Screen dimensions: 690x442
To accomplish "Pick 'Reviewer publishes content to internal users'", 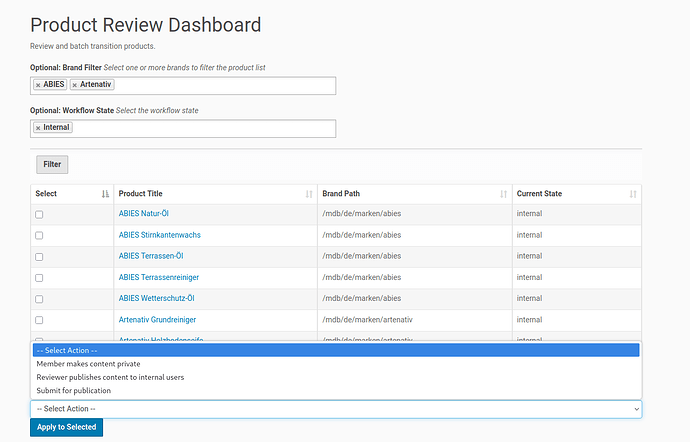I will 336,377.
